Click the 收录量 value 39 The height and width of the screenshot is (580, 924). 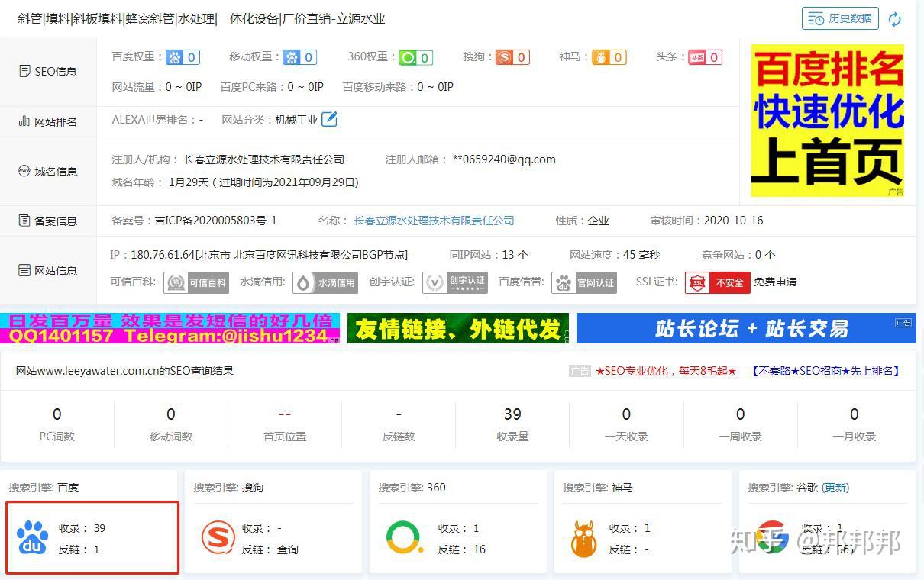coord(512,414)
